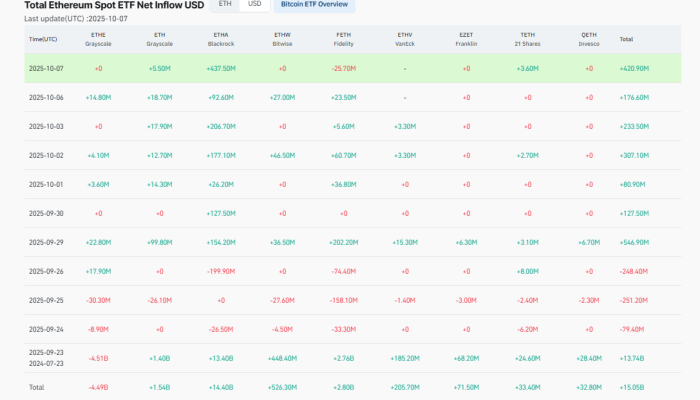Click the ETHA Blackrock column header
700x400 pixels.
[220, 39]
